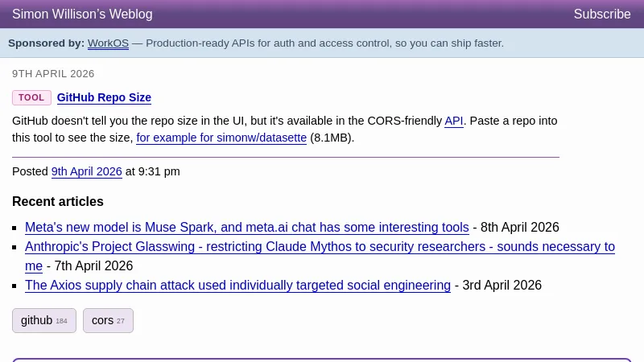Click the 'at 9:31 pm' post time text
Viewport: 644px width, 362px height.
[153, 171]
